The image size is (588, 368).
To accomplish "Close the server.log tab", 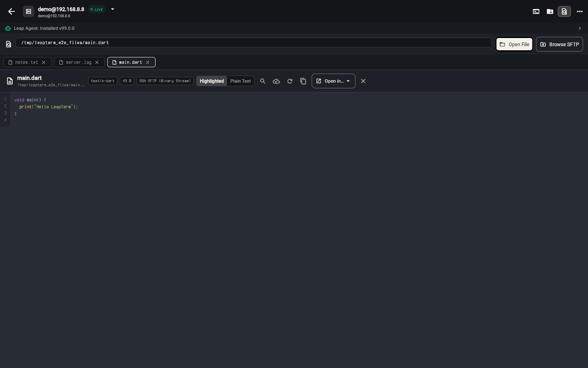I will pos(97,62).
